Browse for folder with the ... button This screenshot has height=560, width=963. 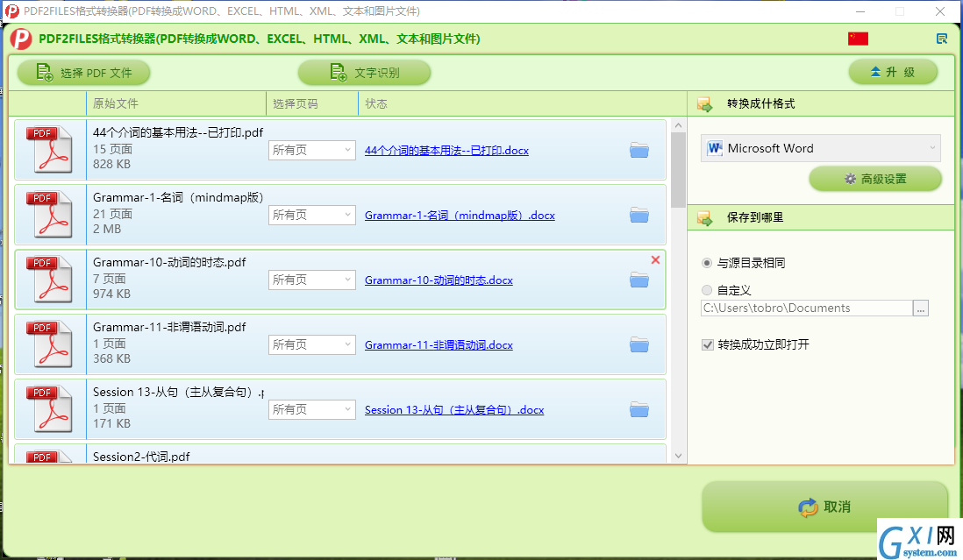tap(921, 308)
